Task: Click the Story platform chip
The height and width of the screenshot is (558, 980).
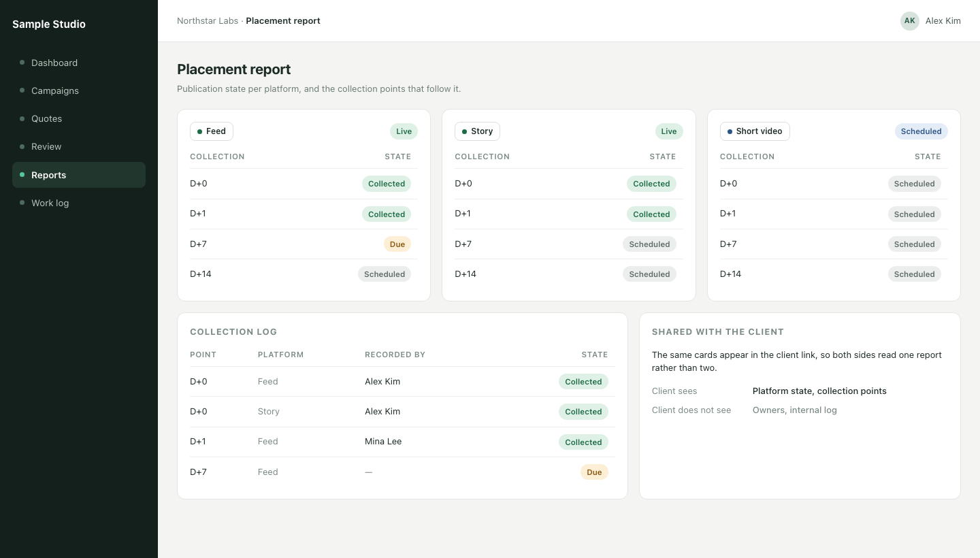Action: [x=477, y=131]
